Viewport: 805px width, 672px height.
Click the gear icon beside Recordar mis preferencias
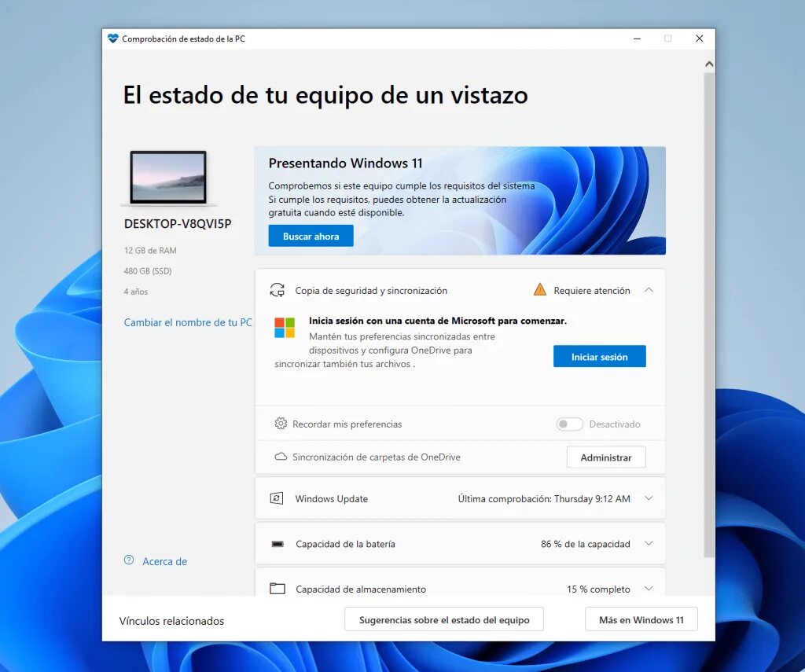[x=281, y=424]
